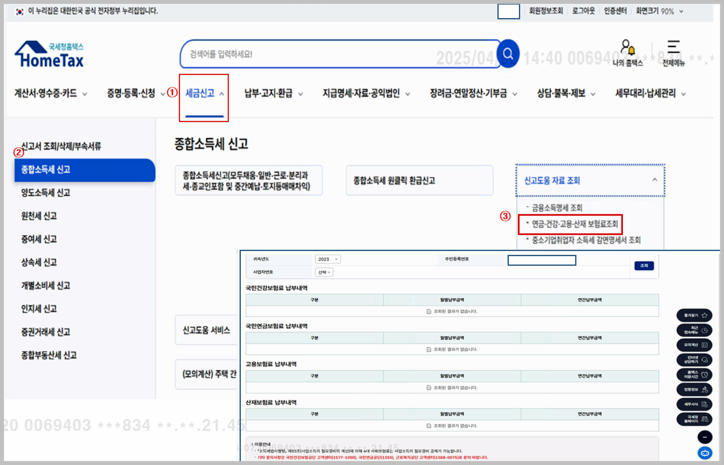Screen dimensions: 724x465
Task: Open the 지급명세·자료·공익법인 menu
Action: point(366,94)
